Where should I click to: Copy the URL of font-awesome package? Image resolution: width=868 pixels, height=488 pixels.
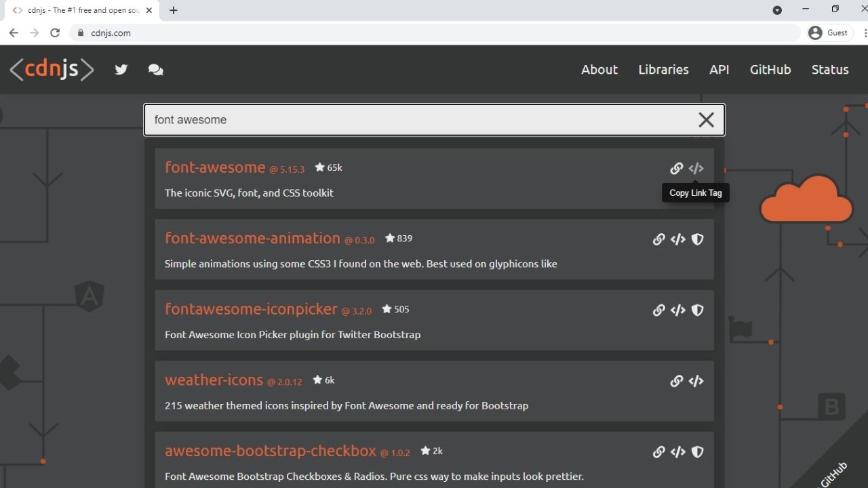pyautogui.click(x=676, y=168)
